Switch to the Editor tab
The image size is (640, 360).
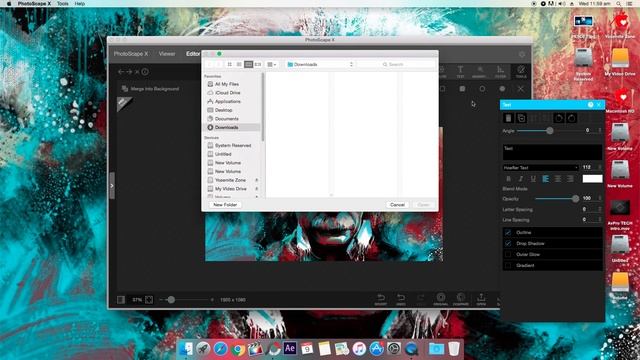pyautogui.click(x=193, y=54)
